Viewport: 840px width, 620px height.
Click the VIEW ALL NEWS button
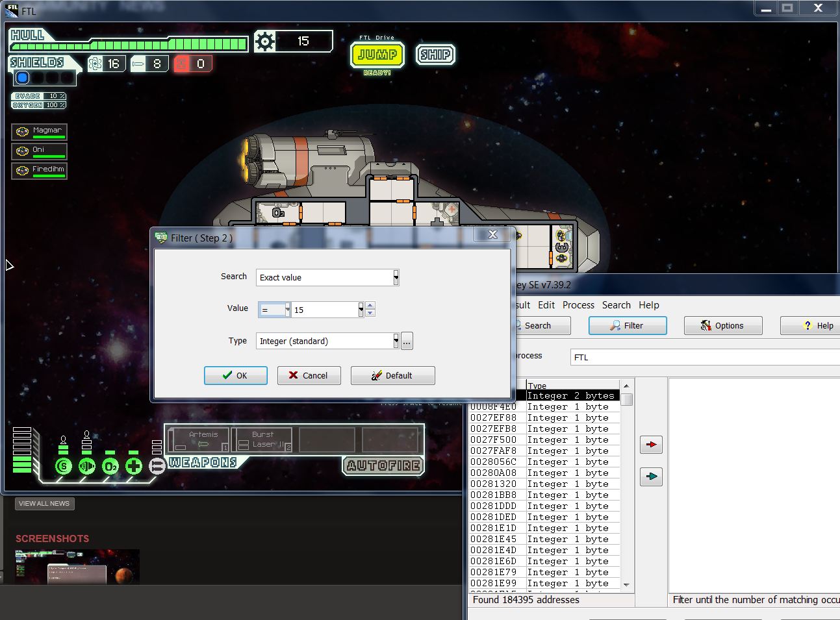pos(44,504)
